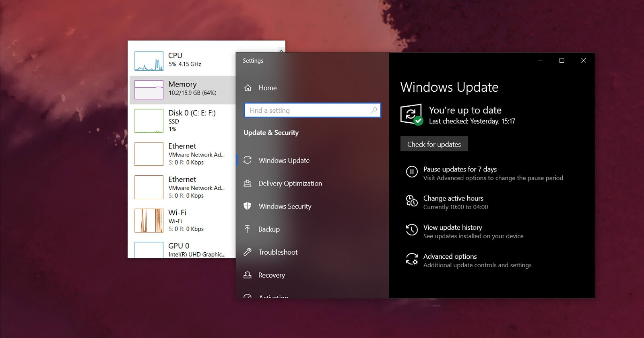Click the Recovery icon in sidebar
The height and width of the screenshot is (338, 644).
pos(248,275)
